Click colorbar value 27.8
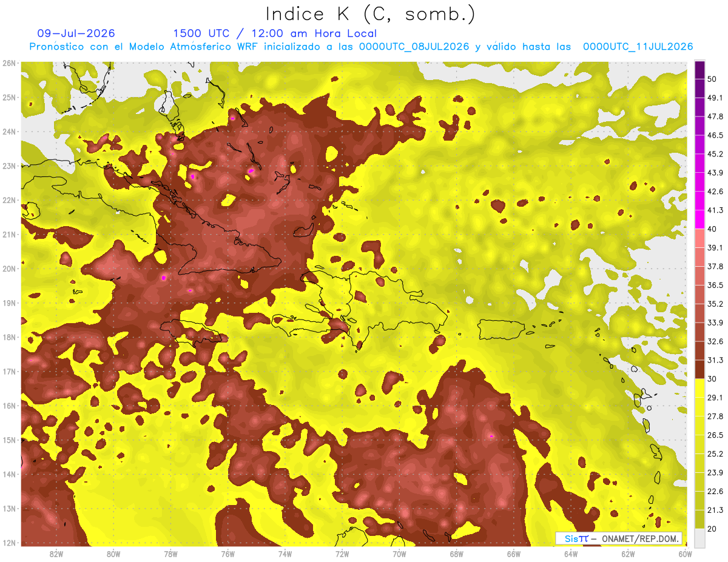The height and width of the screenshot is (562, 728). [715, 416]
